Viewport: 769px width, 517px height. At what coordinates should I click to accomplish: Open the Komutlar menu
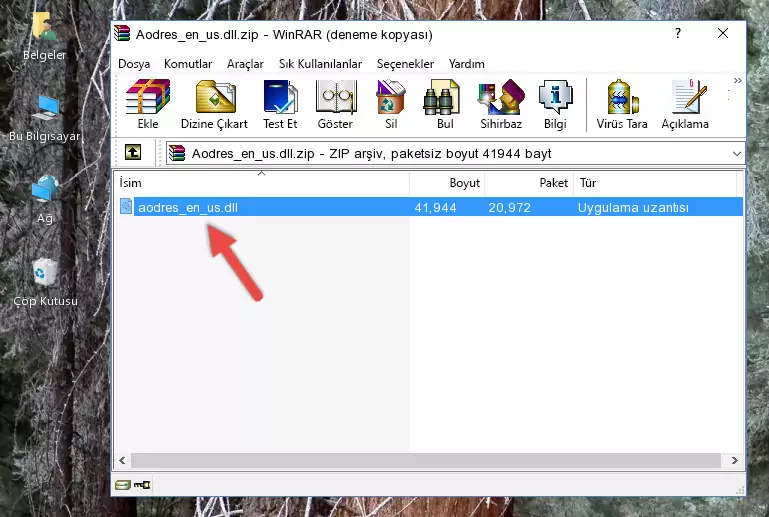point(188,64)
